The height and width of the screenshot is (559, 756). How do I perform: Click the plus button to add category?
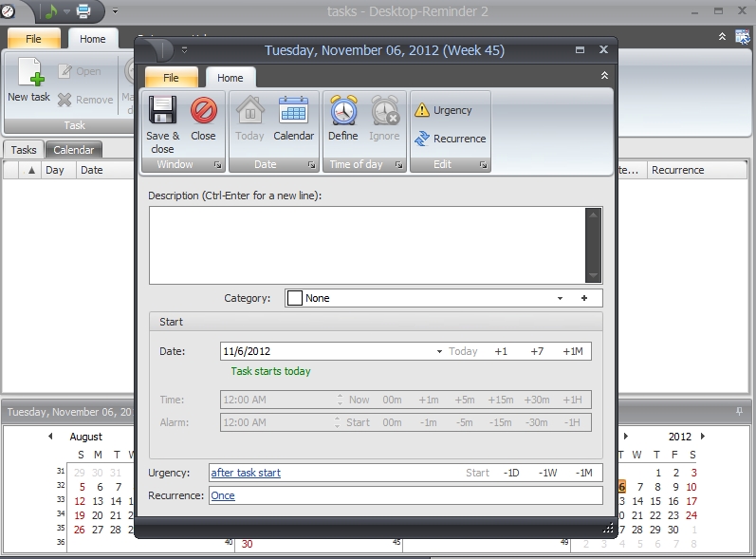(584, 298)
